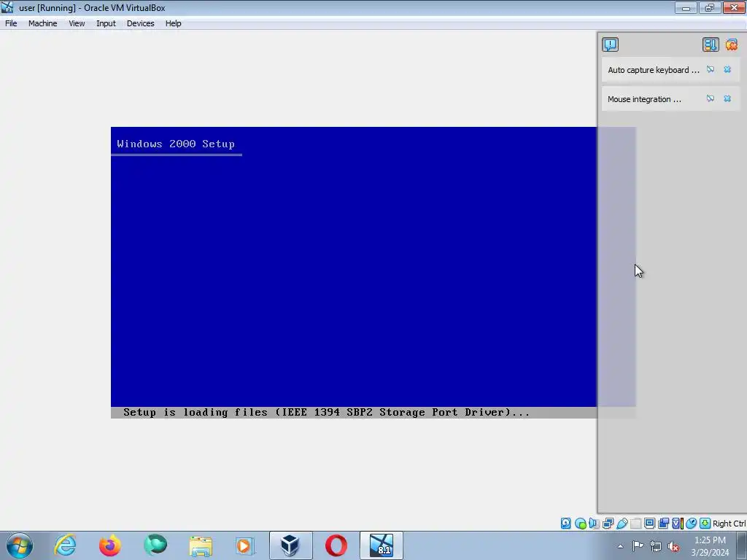
Task: Click the audio indicator in the status bar
Action: coord(594,524)
